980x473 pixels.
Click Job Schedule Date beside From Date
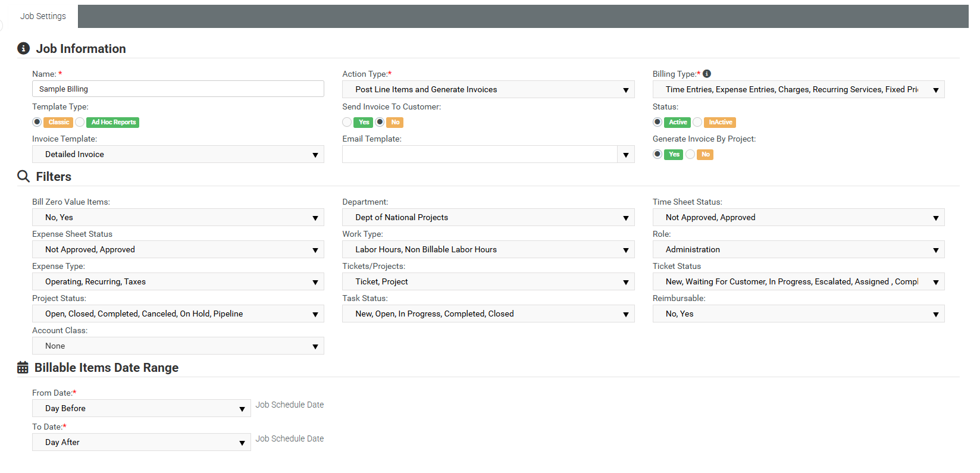pos(290,405)
